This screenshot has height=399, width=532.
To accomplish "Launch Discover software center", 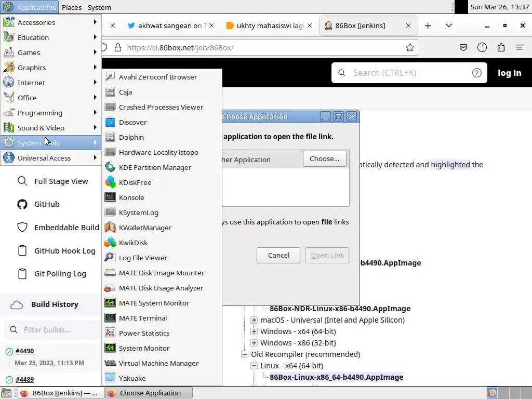I will (162, 122).
